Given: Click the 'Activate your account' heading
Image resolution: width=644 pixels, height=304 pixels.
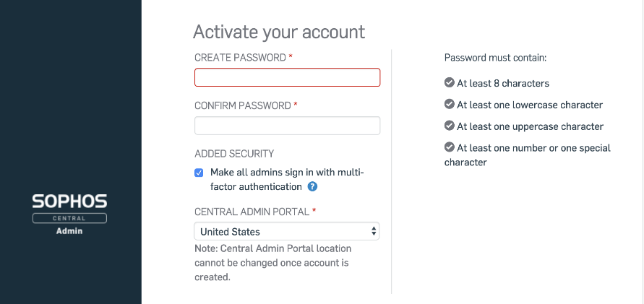Looking at the screenshot, I should [279, 32].
